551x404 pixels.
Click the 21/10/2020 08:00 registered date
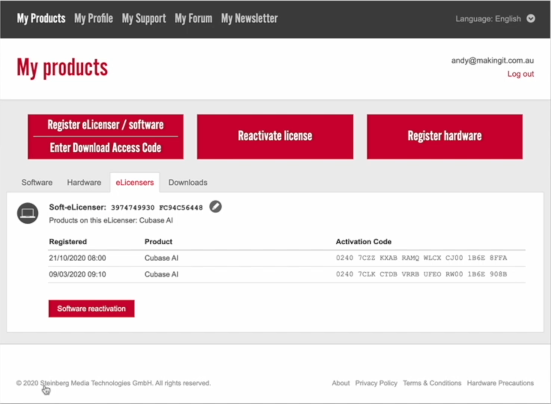coord(77,258)
